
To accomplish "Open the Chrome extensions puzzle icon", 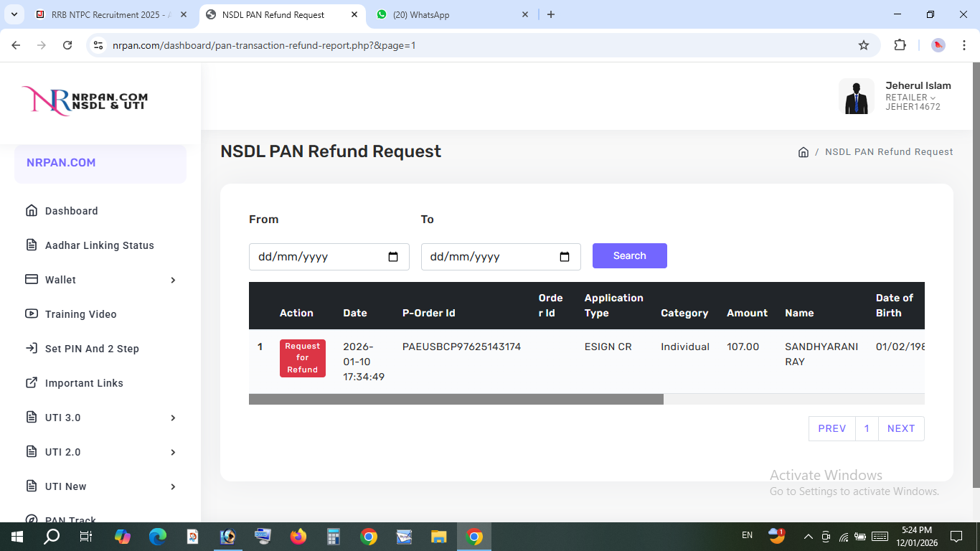I will [x=900, y=45].
